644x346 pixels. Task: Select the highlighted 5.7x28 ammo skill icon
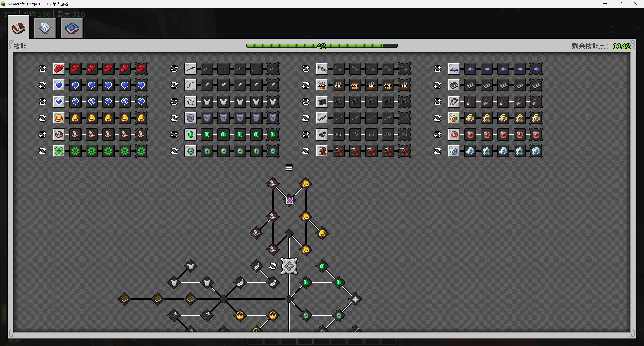click(322, 85)
